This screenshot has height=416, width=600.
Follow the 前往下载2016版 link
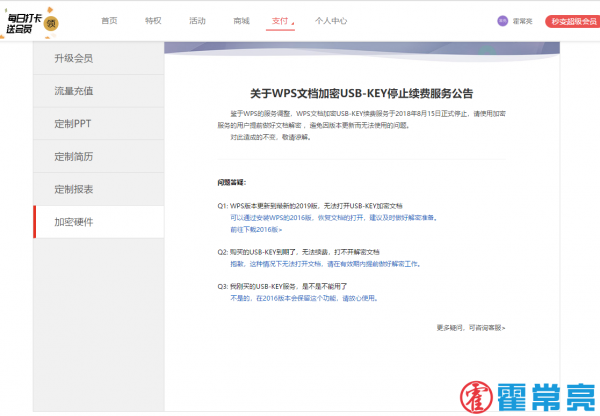tap(256, 230)
